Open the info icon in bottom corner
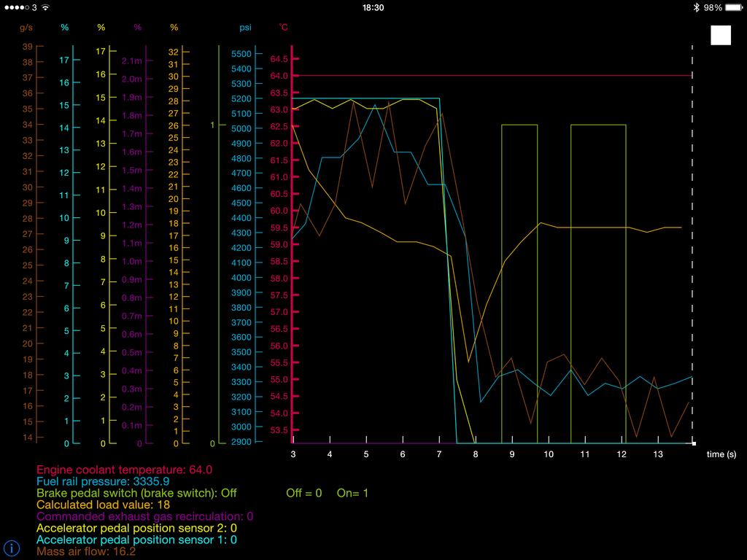747x560 pixels. 12,548
